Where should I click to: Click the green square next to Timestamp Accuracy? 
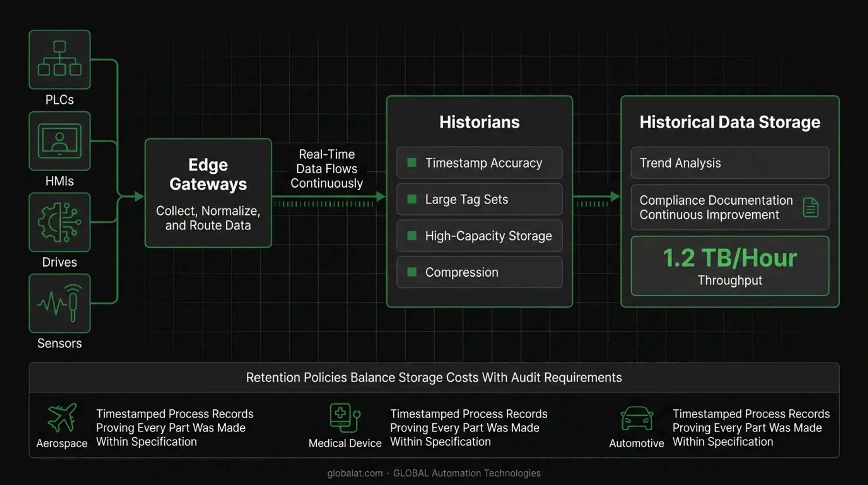(412, 162)
